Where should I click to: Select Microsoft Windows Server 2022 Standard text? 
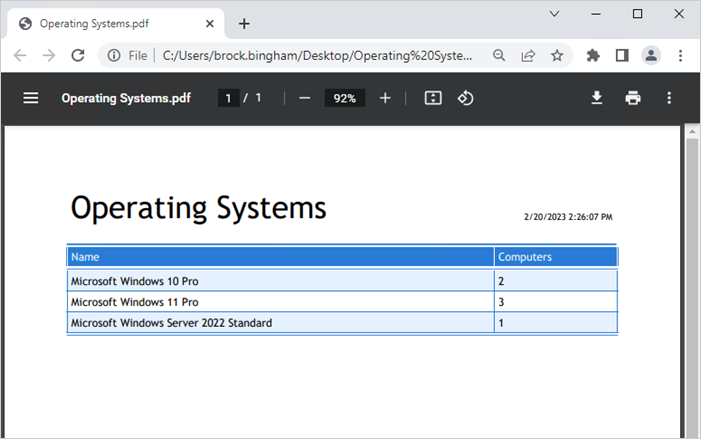(x=171, y=323)
